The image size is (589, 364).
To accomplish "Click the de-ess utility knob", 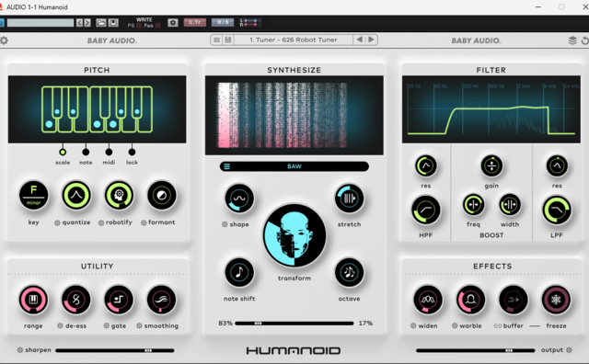I will pyautogui.click(x=76, y=300).
